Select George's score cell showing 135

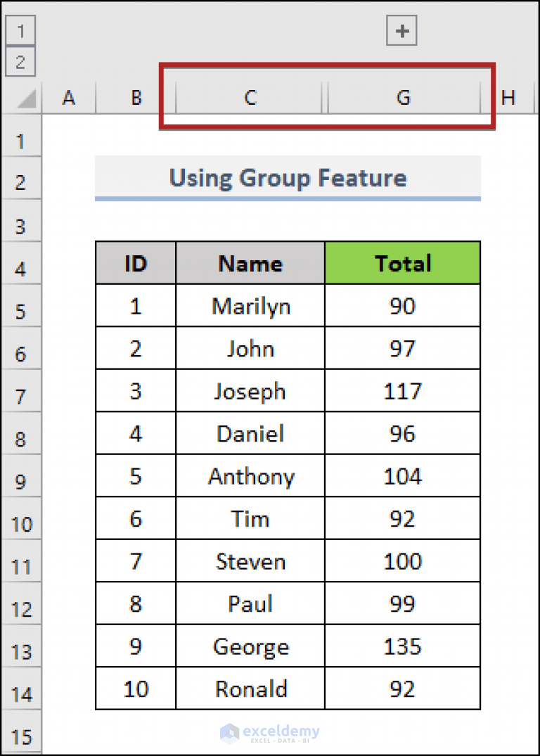point(402,646)
